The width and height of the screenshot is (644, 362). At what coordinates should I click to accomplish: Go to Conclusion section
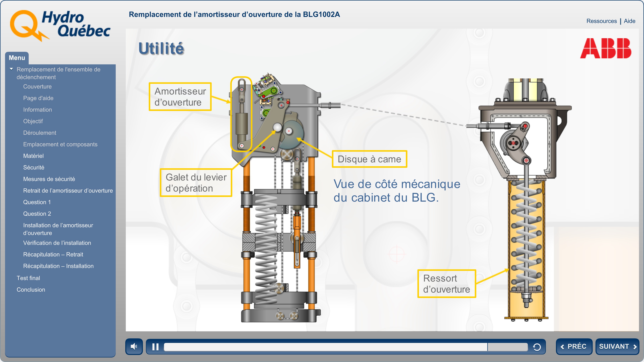pyautogui.click(x=31, y=290)
